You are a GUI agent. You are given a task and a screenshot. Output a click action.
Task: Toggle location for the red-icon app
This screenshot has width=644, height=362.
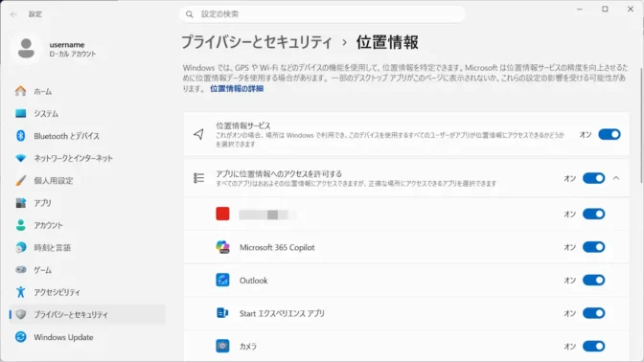tap(593, 214)
